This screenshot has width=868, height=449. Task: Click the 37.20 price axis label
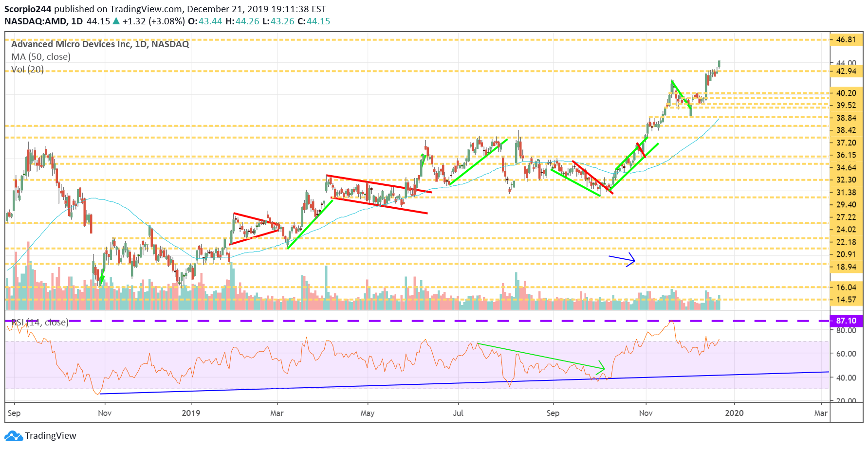point(846,143)
